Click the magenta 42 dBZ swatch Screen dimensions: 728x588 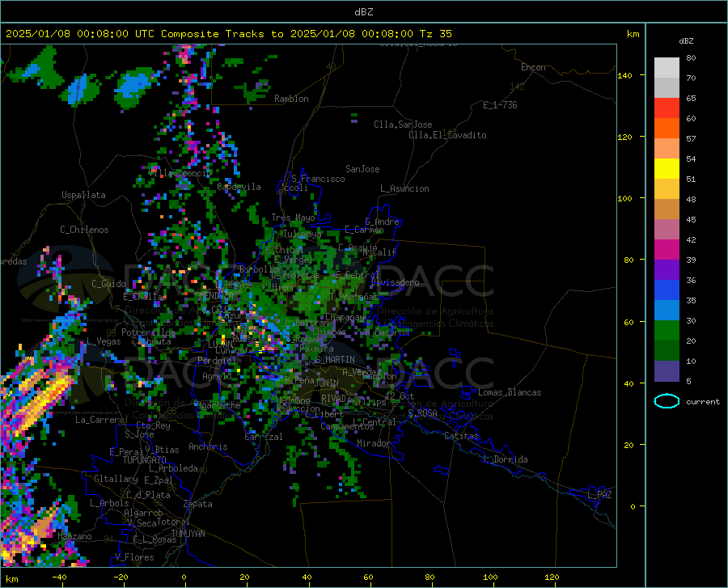click(x=667, y=250)
